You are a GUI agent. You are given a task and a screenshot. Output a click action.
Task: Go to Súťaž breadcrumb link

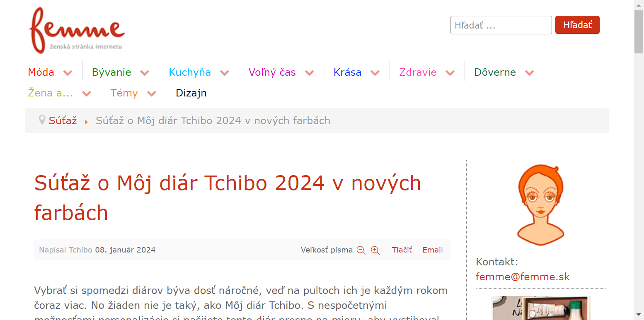coord(63,120)
